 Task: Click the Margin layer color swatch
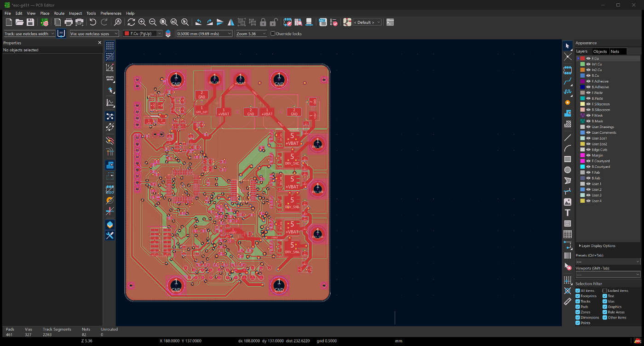tap(582, 155)
